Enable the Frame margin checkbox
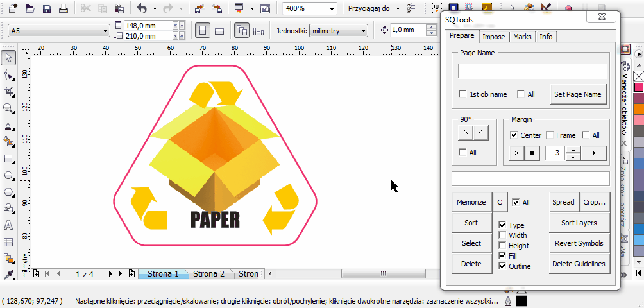 click(549, 135)
